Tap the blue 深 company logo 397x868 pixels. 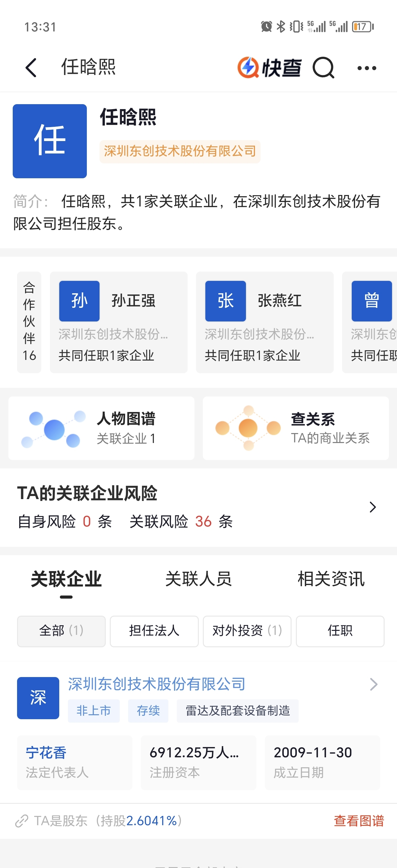[38, 698]
